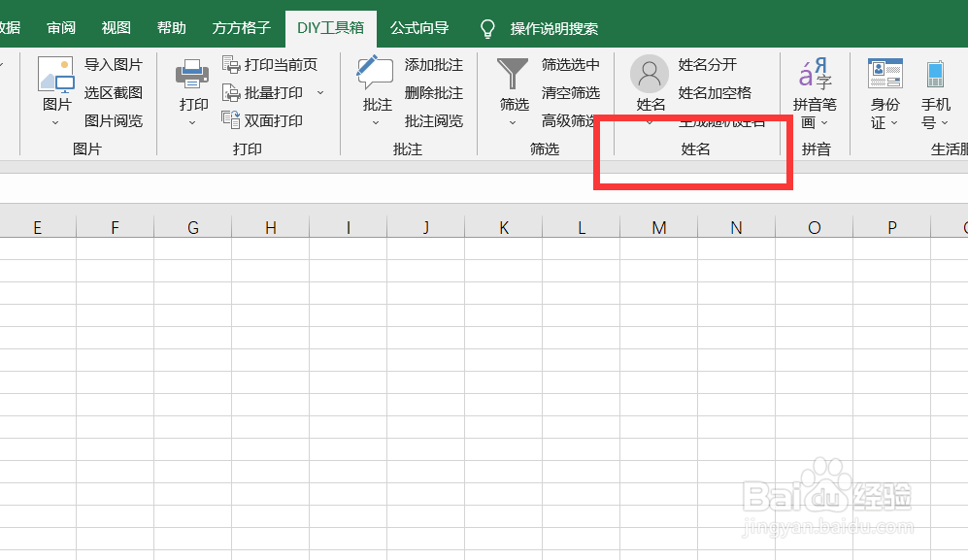This screenshot has height=560, width=968.
Task: Select column O header
Action: [x=815, y=228]
